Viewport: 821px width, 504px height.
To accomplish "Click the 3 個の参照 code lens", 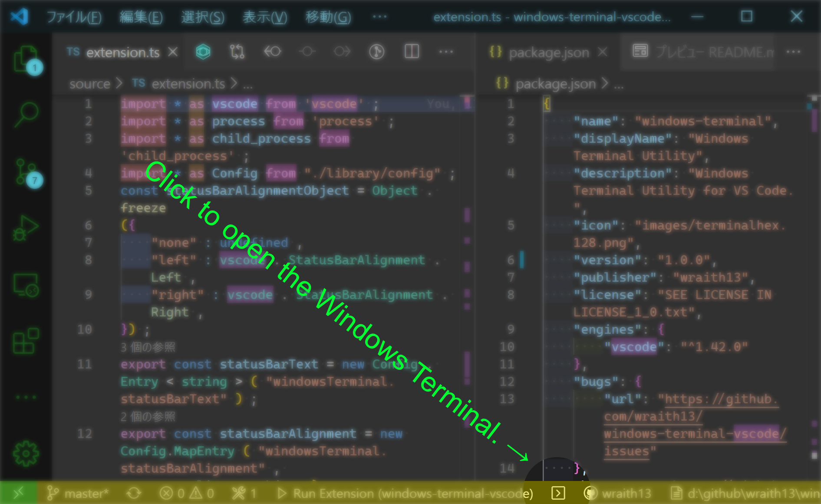I will click(x=148, y=347).
